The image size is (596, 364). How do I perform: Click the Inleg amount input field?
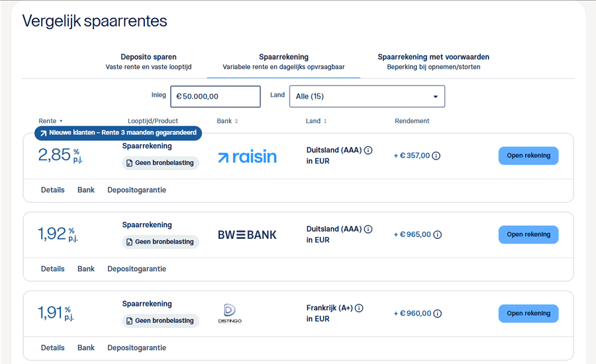click(215, 97)
